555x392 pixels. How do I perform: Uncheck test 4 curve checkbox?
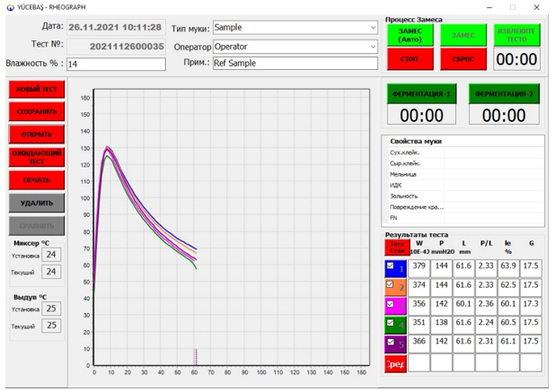click(x=390, y=323)
